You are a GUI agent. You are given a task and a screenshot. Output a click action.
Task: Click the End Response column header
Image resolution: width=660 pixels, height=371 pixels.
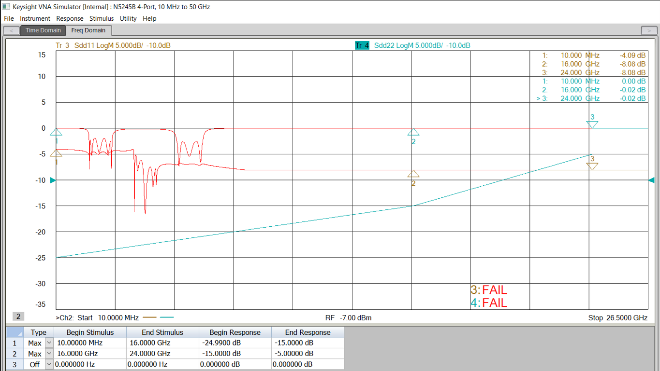tap(308, 332)
